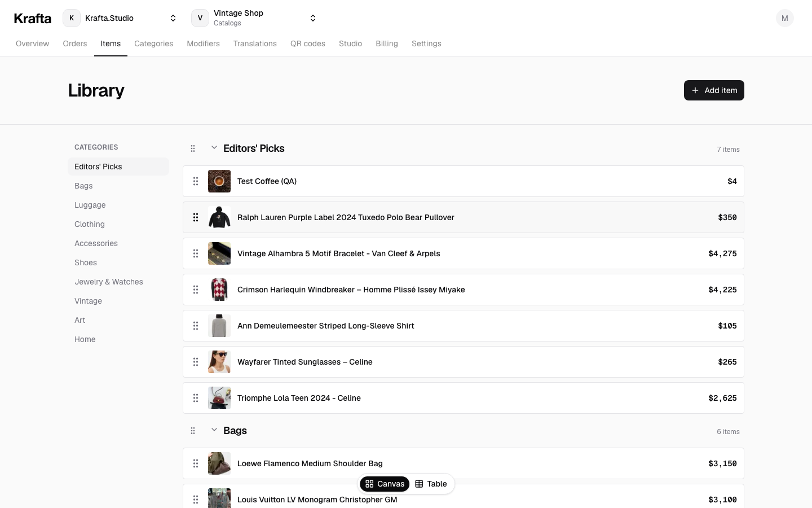This screenshot has height=508, width=812.
Task: Click drag handle of Crimson Harlequin Windbreaker row
Action: point(196,290)
